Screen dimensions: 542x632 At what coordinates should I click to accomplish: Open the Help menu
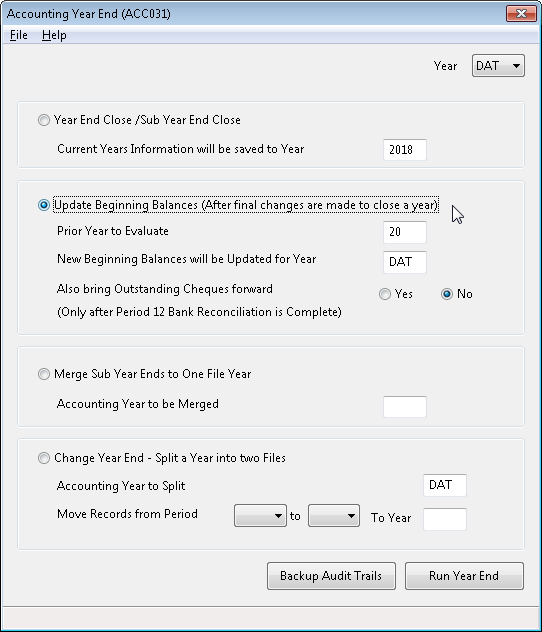pyautogui.click(x=54, y=35)
